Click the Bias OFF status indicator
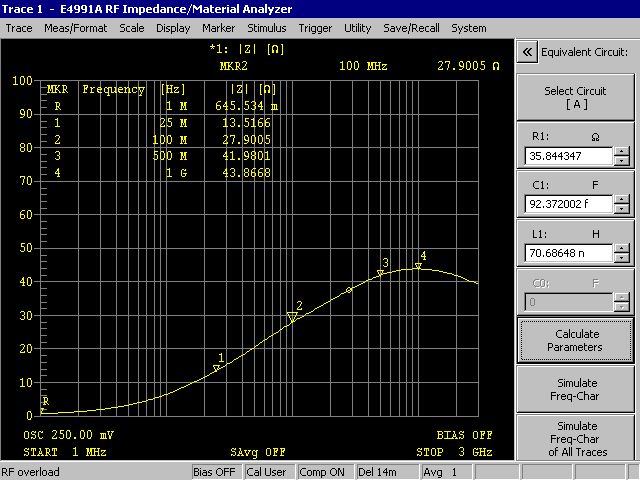Viewport: 640px width, 480px height. 214,472
